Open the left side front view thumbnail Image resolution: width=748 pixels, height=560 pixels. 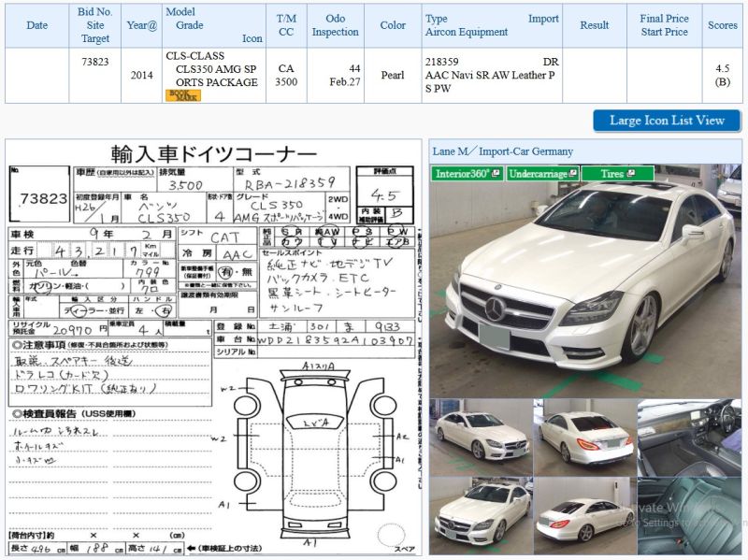pos(481,438)
